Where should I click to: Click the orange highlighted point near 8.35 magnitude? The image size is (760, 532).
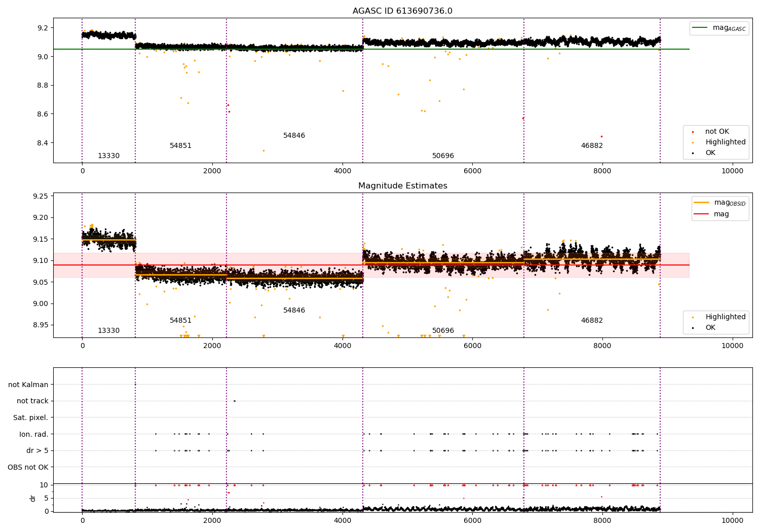(x=263, y=150)
